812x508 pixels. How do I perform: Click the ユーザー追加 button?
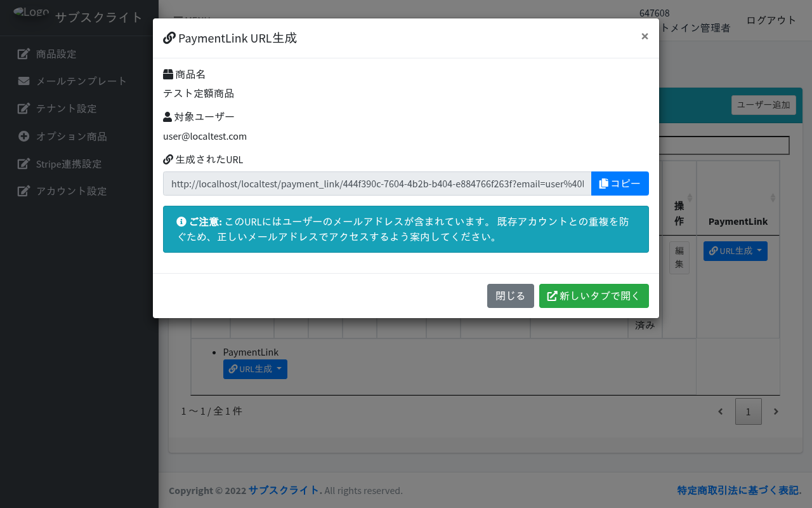coord(763,105)
